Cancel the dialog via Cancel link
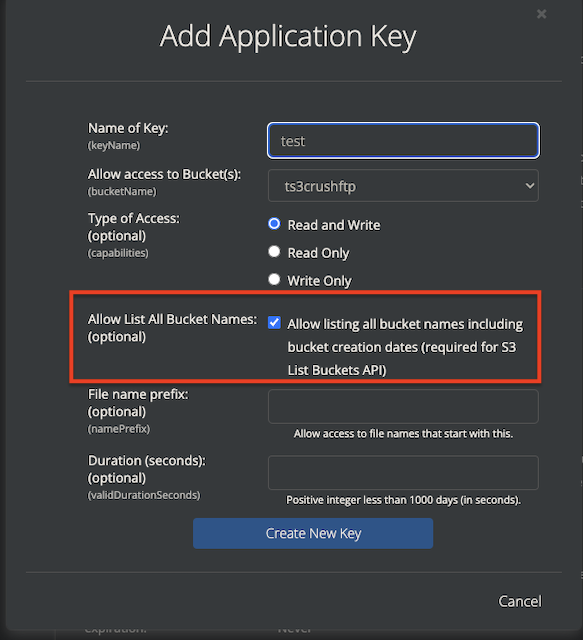This screenshot has height=640, width=583. (520, 601)
